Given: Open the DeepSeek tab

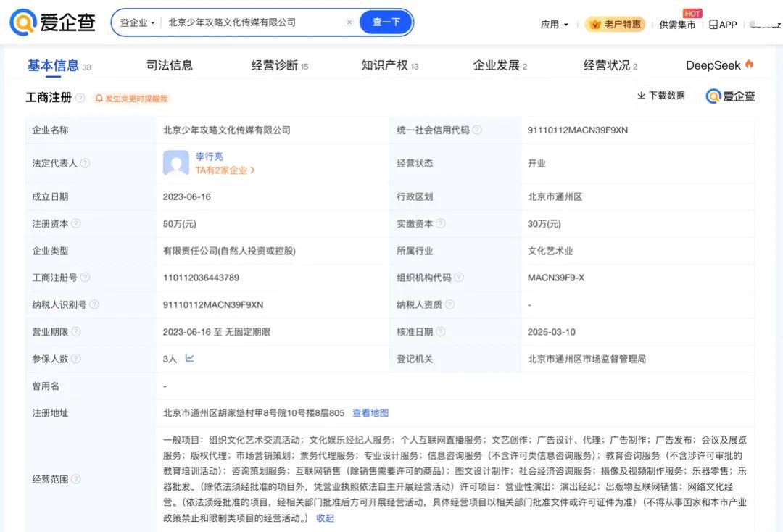Looking at the screenshot, I should click(720, 65).
